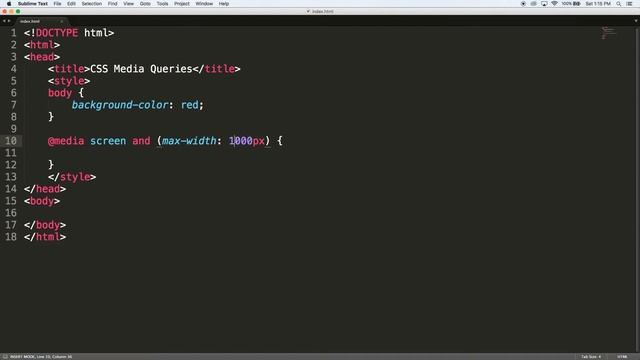This screenshot has height=360, width=640.
Task: Click the word 'screen' on line 10
Action: (108, 141)
